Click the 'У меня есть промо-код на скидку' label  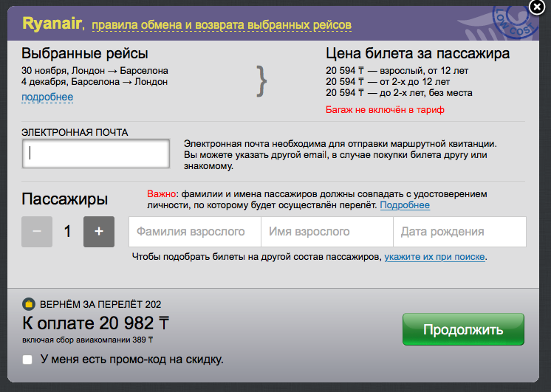[131, 360]
